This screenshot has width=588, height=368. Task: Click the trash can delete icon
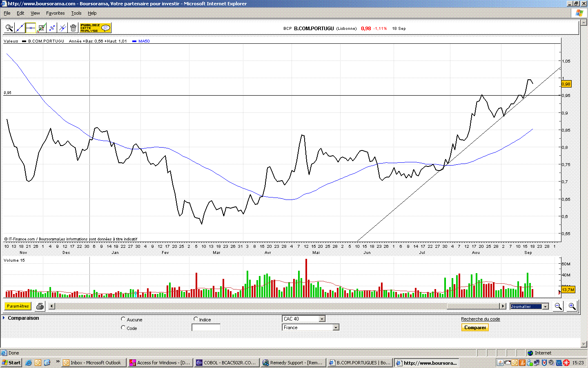[73, 28]
